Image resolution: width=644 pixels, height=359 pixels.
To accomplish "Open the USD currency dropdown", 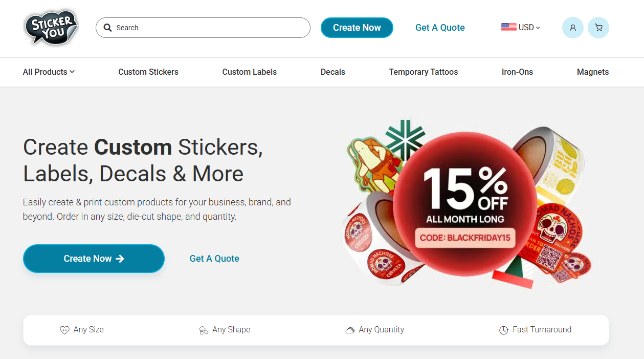I will (529, 28).
